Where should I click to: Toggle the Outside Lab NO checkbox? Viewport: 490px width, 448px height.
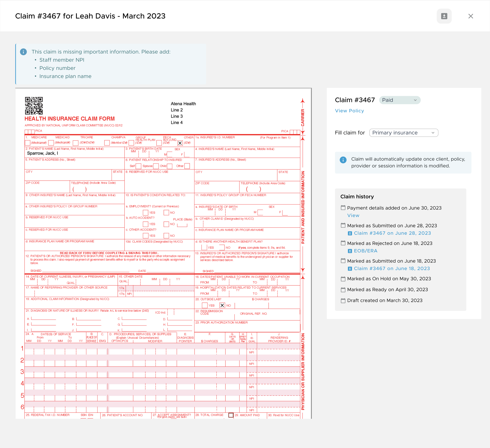[x=222, y=305]
